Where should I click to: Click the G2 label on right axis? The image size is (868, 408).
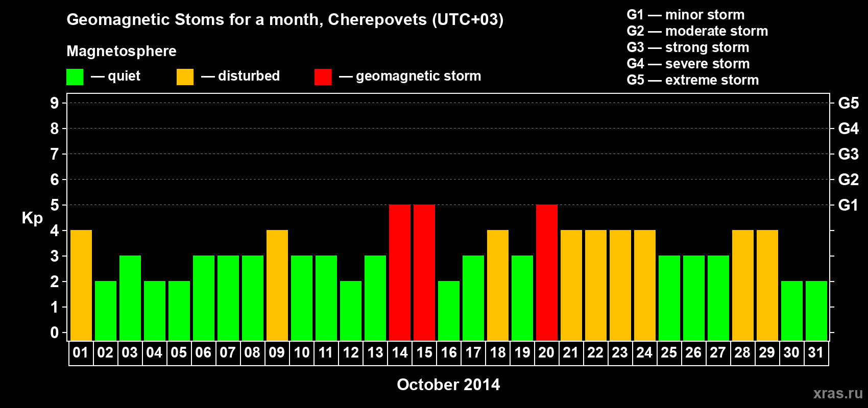(x=848, y=180)
